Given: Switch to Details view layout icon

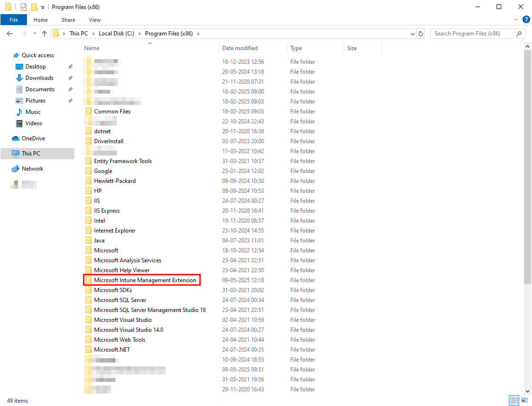Looking at the screenshot, I should tap(515, 401).
